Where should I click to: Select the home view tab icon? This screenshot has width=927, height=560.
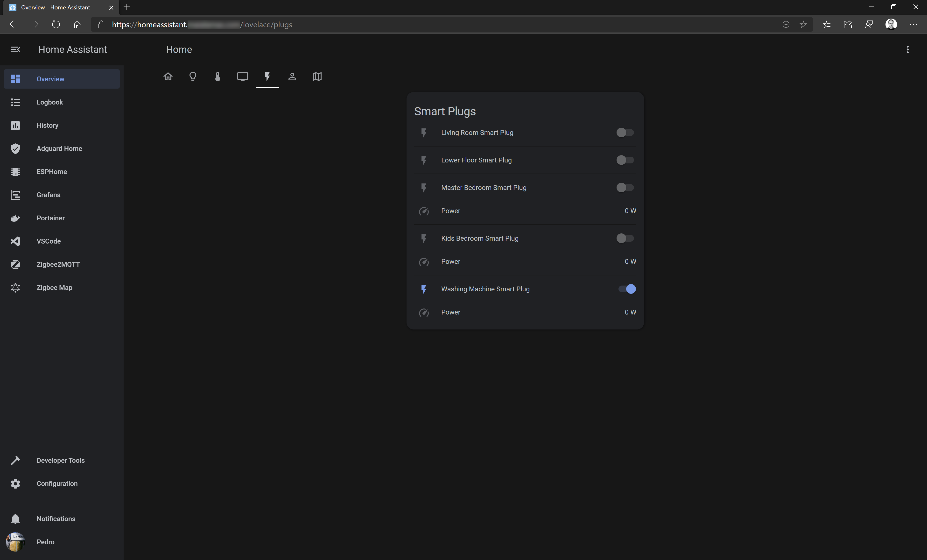168,77
